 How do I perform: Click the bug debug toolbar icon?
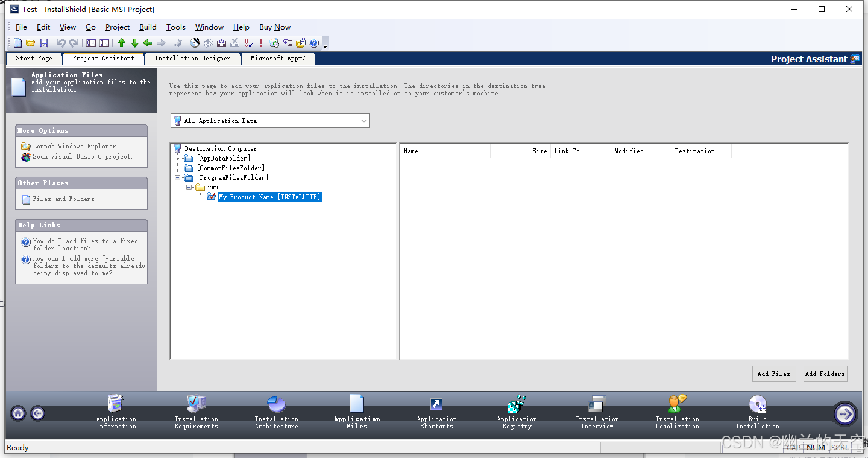pyautogui.click(x=178, y=43)
